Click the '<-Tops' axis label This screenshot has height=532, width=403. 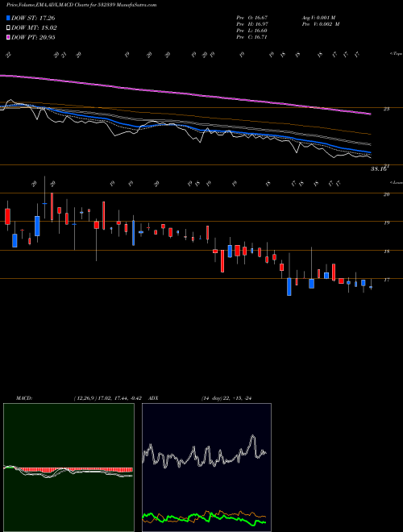point(396,54)
